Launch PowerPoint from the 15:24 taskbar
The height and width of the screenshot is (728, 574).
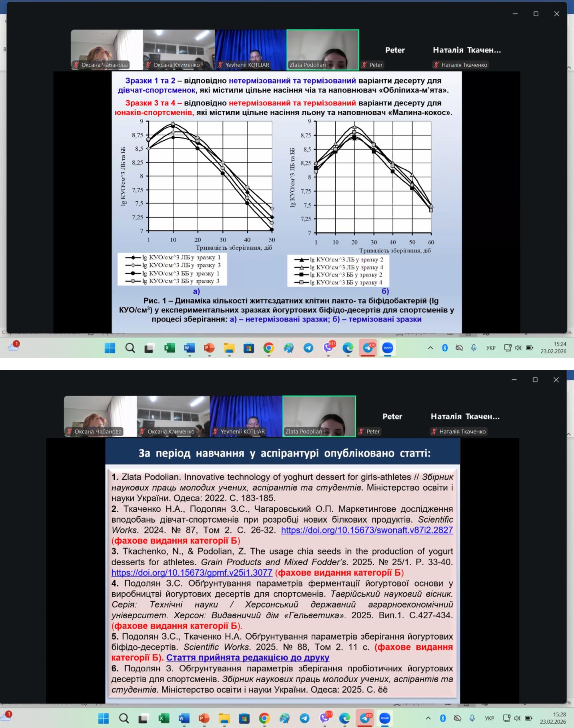click(209, 348)
